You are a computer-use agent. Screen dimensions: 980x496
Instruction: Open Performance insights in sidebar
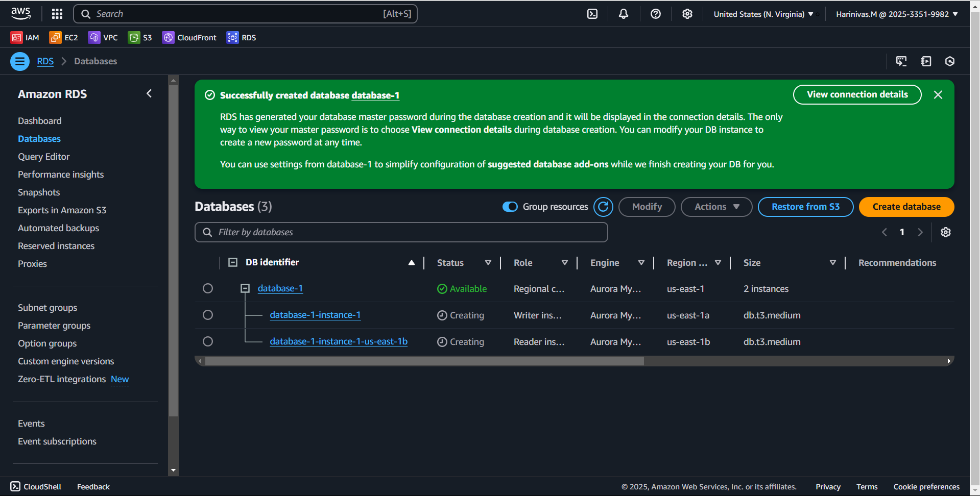tap(61, 175)
